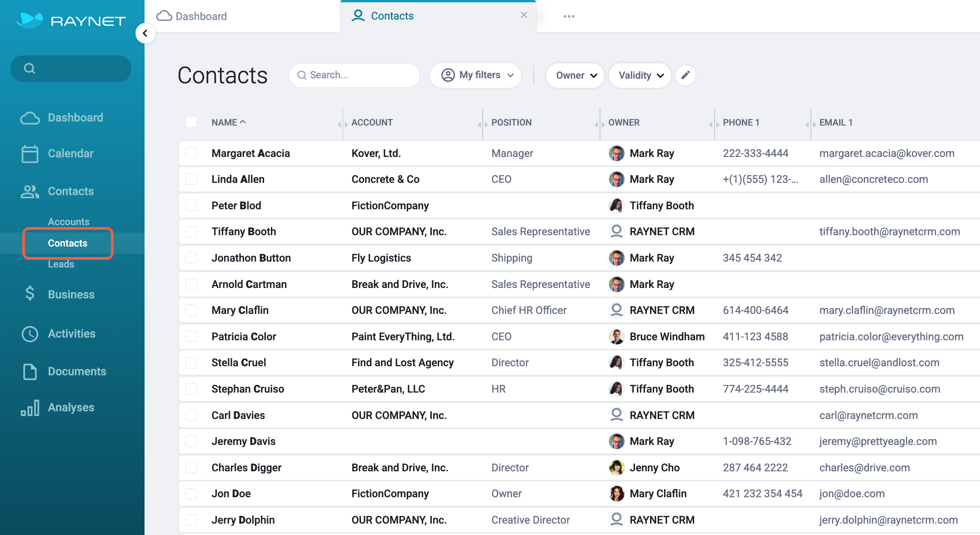
Task: Open the Jonathon Button contact
Action: (x=251, y=258)
